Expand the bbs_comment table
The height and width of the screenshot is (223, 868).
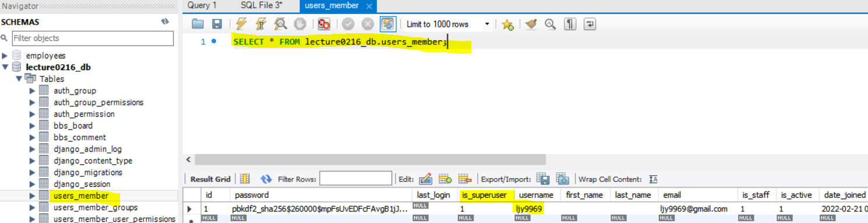pyautogui.click(x=32, y=137)
